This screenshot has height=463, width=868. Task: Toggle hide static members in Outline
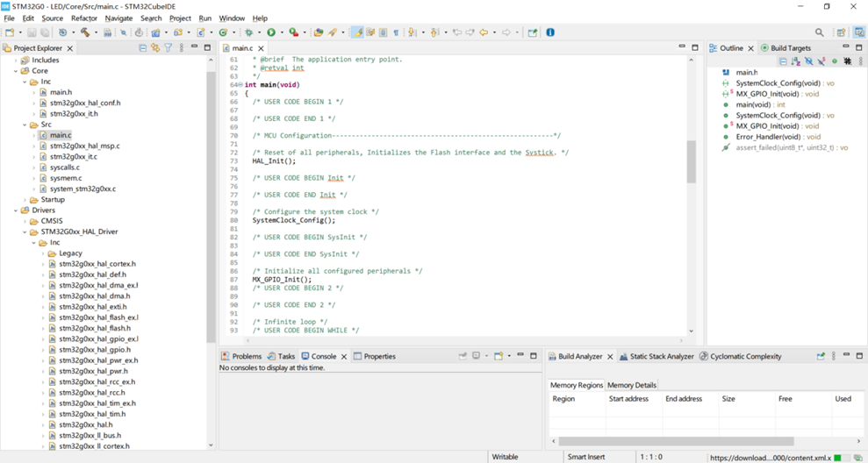click(821, 61)
